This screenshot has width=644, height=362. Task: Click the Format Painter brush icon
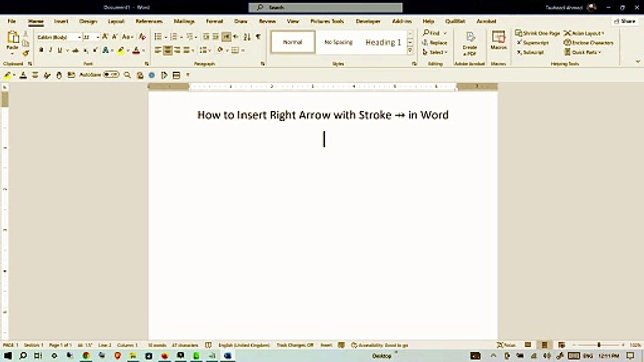[x=26, y=53]
